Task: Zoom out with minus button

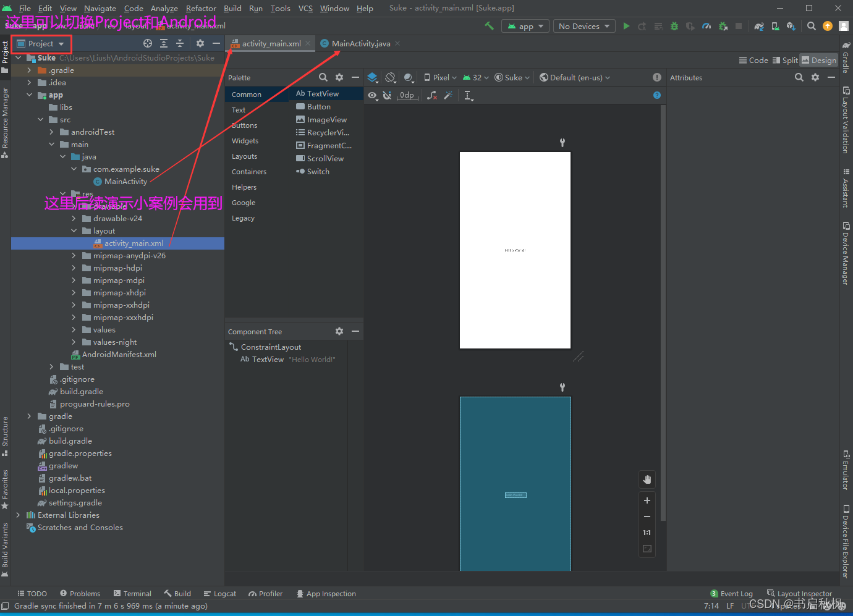Action: [647, 517]
